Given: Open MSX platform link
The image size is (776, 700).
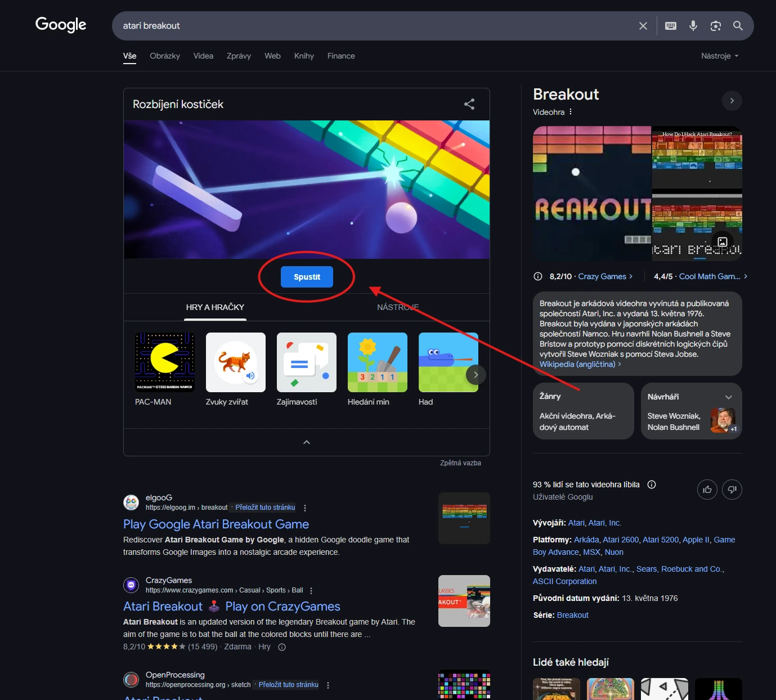Looking at the screenshot, I should [591, 552].
